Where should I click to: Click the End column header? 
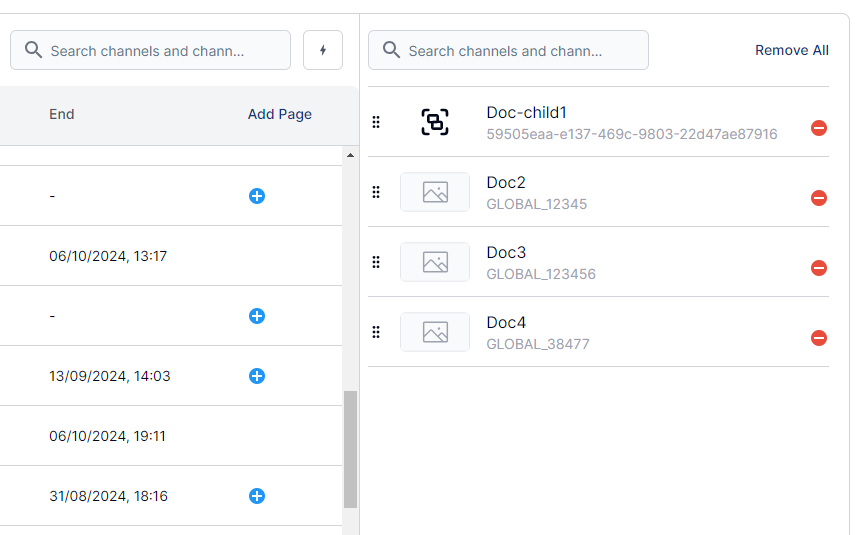pyautogui.click(x=62, y=114)
